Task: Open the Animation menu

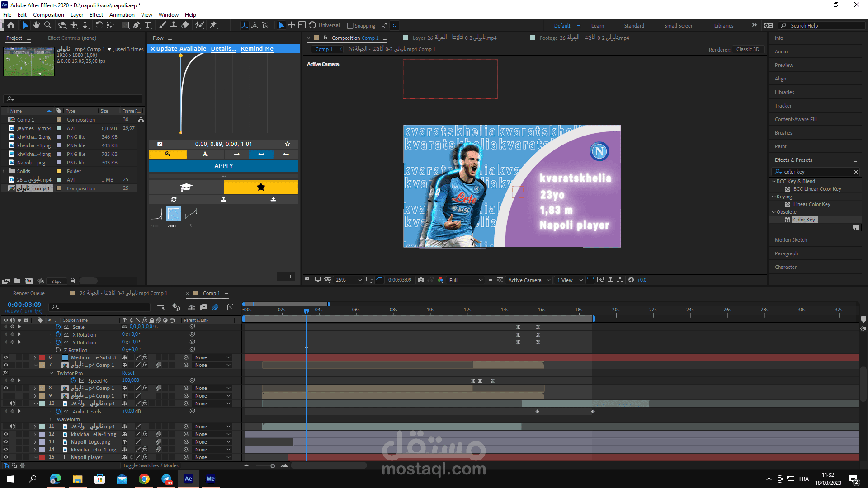Action: [122, 15]
